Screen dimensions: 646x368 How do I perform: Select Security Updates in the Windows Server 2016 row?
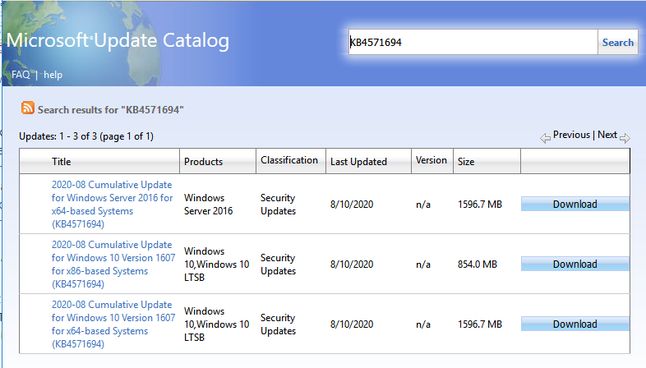[x=278, y=204]
